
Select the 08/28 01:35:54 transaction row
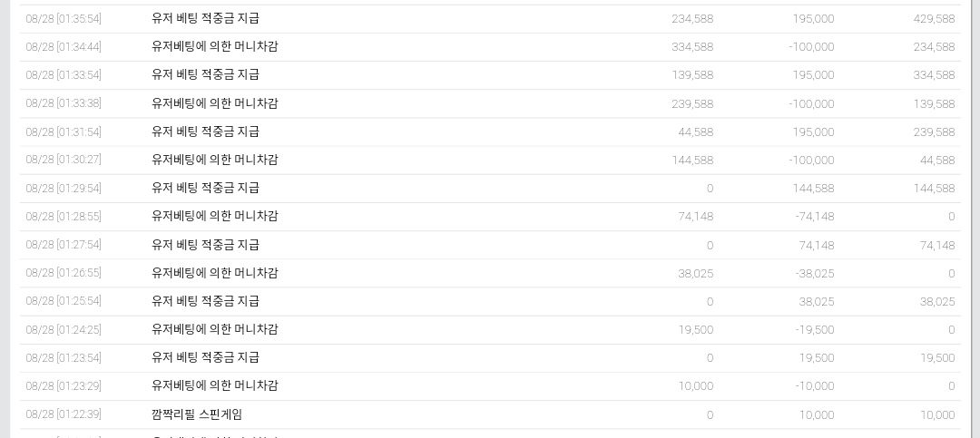pos(490,19)
